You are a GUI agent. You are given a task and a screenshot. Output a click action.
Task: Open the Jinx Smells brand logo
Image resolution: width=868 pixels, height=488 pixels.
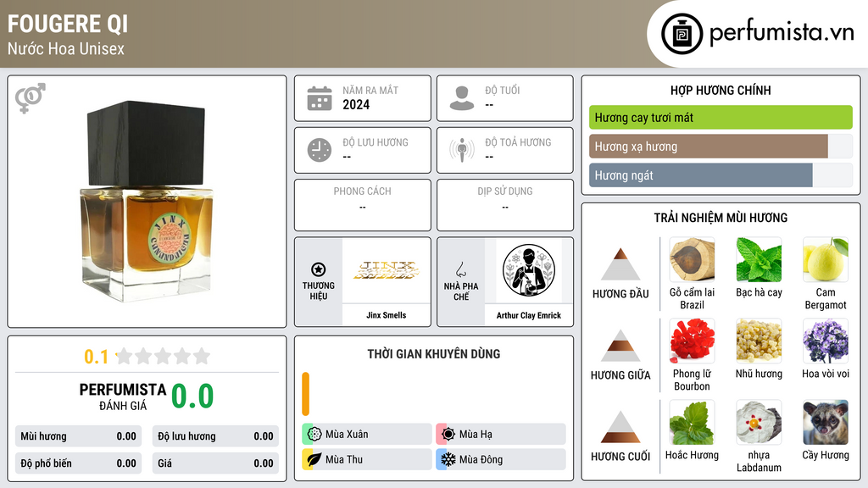point(386,270)
